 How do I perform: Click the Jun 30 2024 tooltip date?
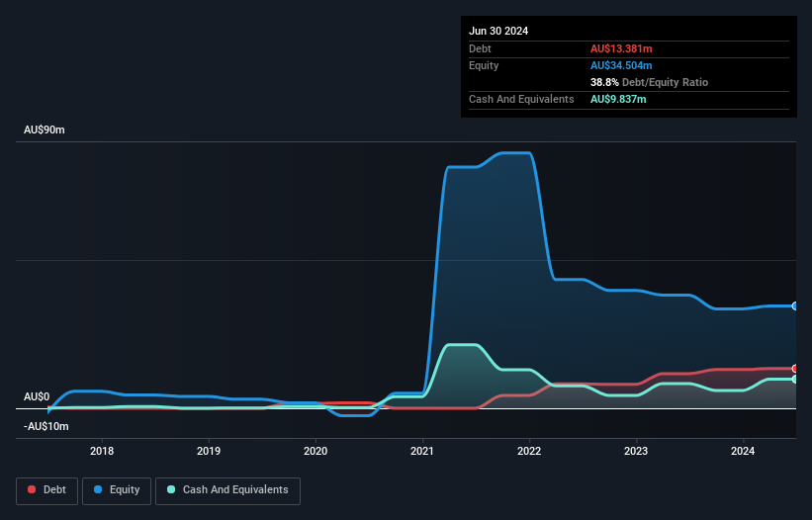[x=498, y=31]
